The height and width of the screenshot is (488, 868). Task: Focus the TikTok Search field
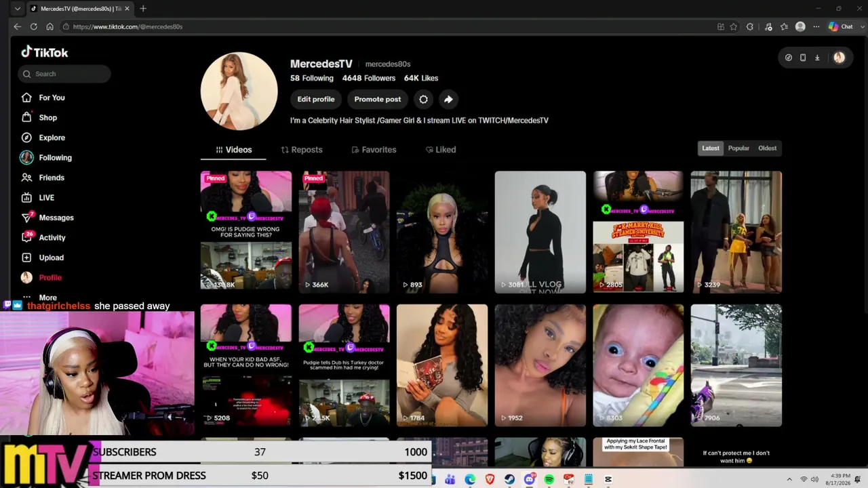(x=64, y=74)
